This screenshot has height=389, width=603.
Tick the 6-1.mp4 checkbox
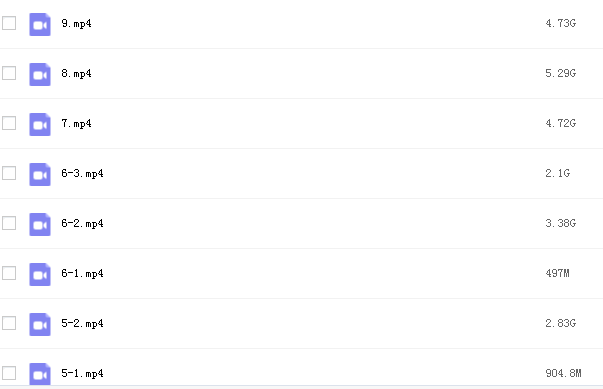[x=9, y=273]
